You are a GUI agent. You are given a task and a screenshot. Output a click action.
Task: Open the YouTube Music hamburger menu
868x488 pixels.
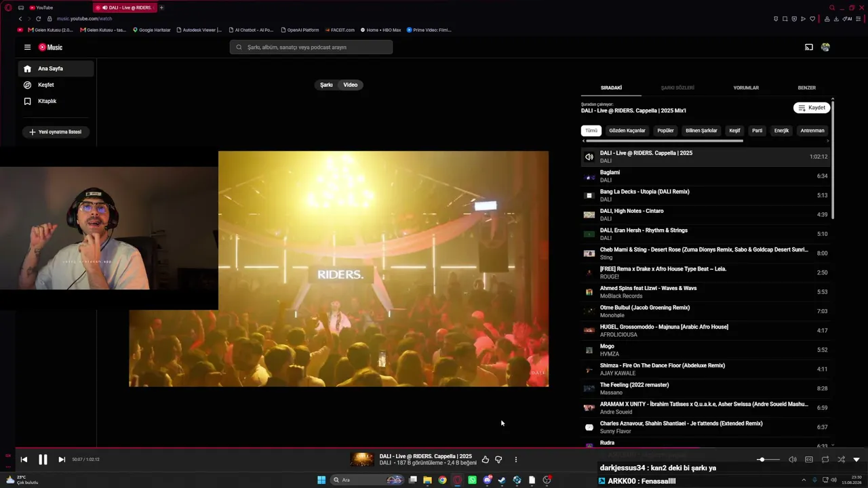(27, 47)
